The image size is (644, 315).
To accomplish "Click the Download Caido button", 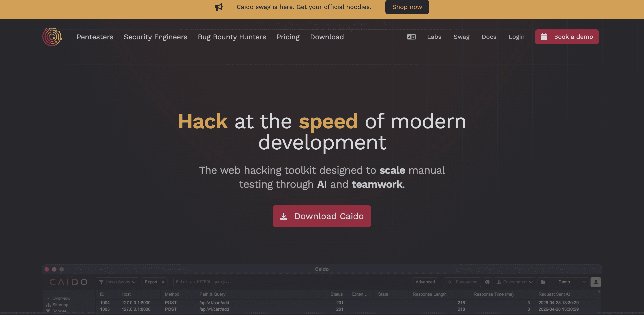I will [322, 216].
